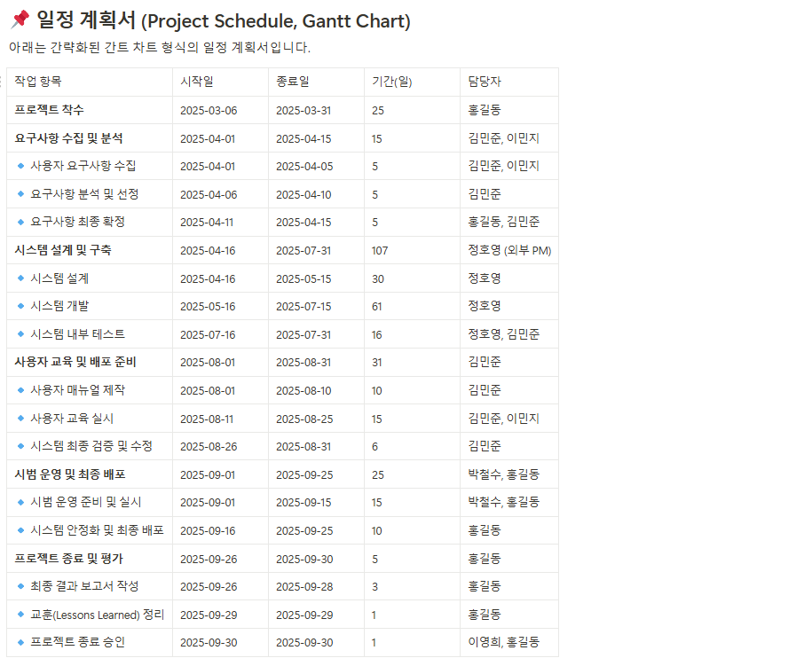Screen dimensions: 812x666
Task: Click the end date '2025-08-10'
Action: click(304, 391)
